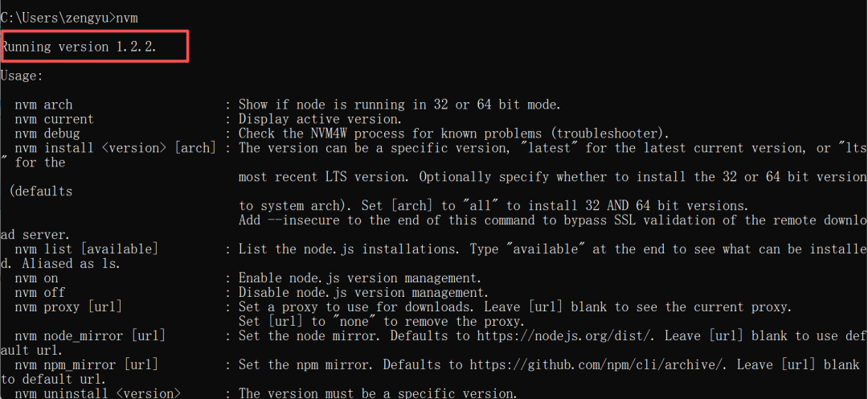The height and width of the screenshot is (399, 868).
Task: Click the 'nvm proxy [url]' command text
Action: coord(68,307)
